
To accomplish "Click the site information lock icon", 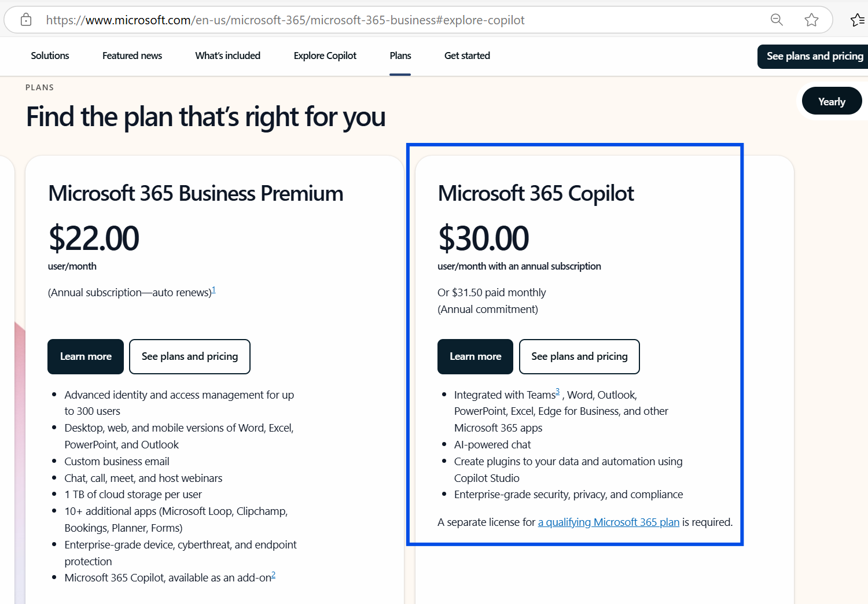I will pyautogui.click(x=26, y=20).
